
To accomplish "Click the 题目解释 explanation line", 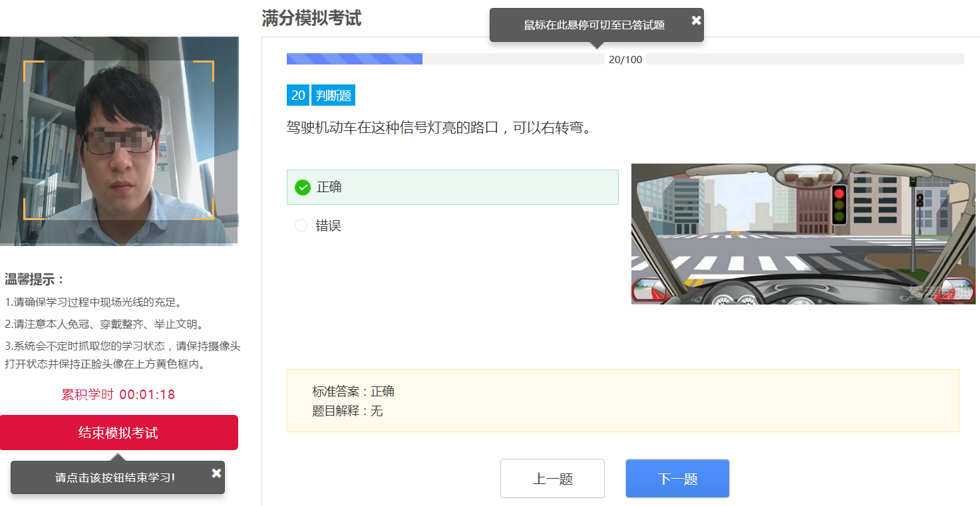I will click(347, 411).
